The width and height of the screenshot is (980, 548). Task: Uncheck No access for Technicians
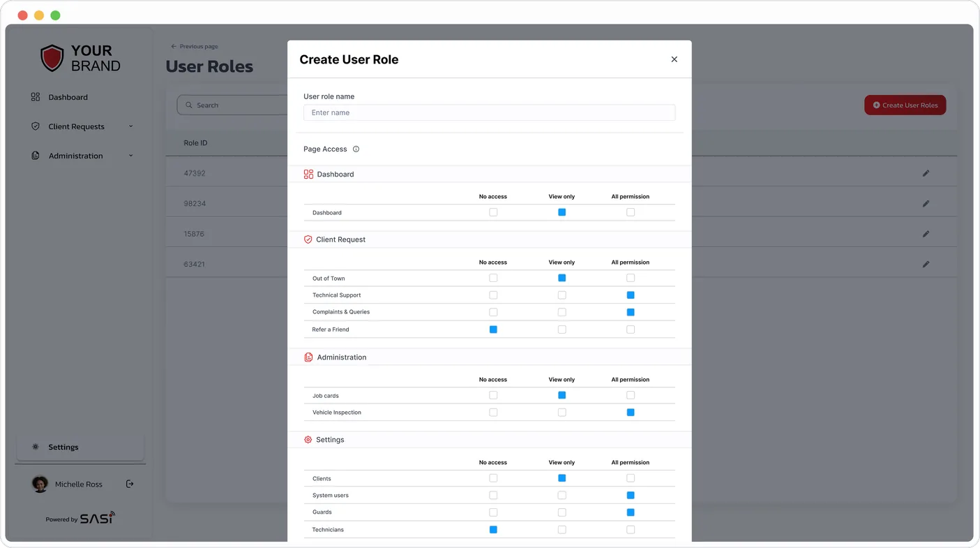pos(493,530)
